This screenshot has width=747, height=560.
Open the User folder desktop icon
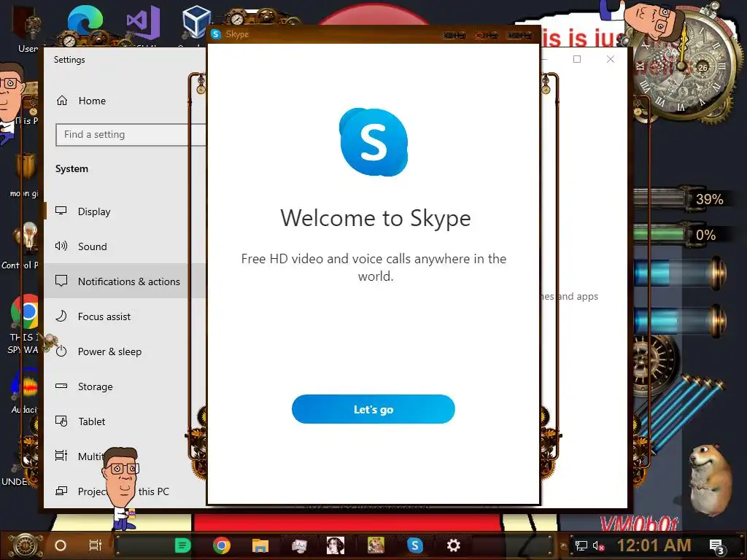(27, 29)
